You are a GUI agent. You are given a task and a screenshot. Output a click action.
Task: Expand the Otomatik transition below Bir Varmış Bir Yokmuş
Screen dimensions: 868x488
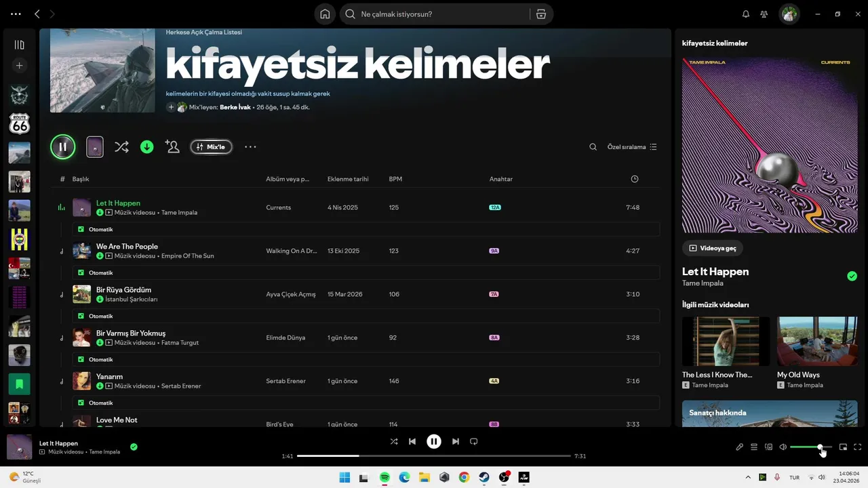(366, 359)
